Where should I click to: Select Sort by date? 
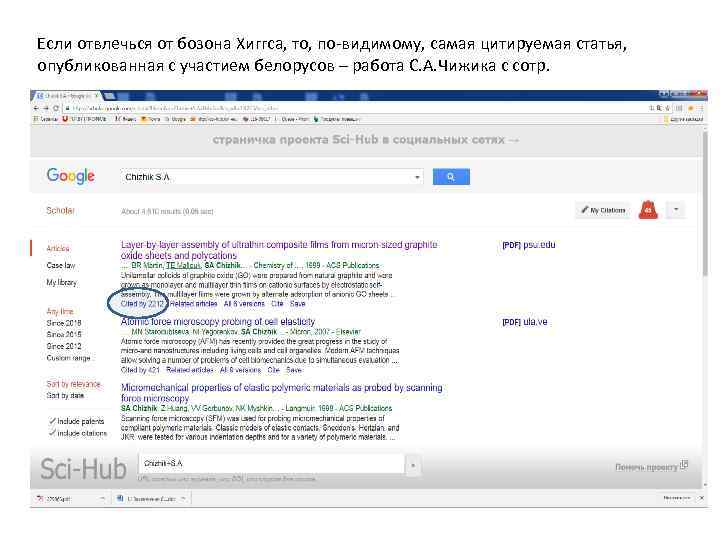(x=65, y=395)
